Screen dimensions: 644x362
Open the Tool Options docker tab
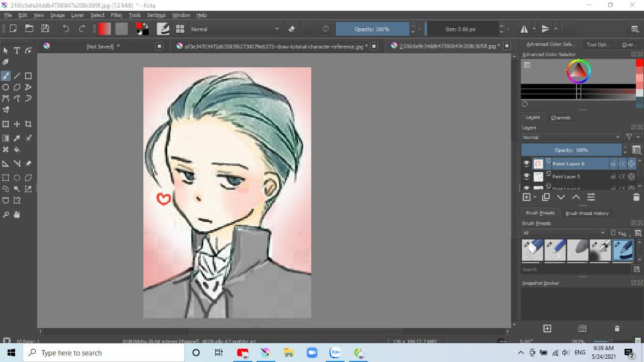tap(597, 45)
